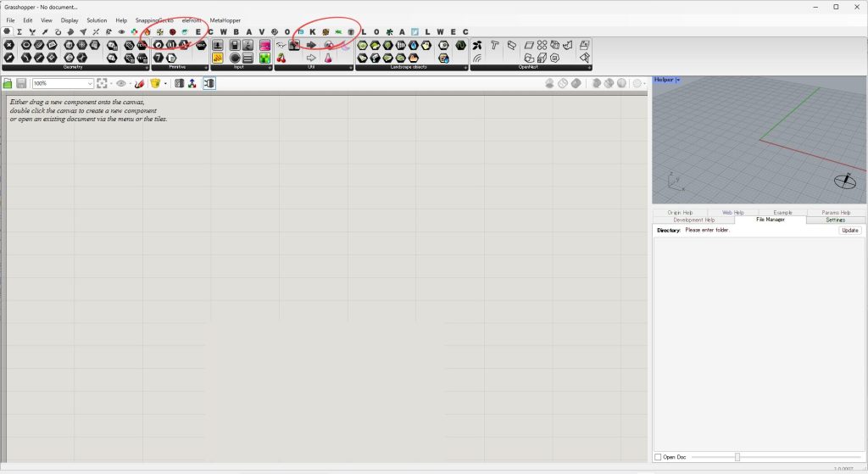The image size is (868, 474).
Task: Expand the Geometry panel corner arrow
Action: (x=146, y=67)
